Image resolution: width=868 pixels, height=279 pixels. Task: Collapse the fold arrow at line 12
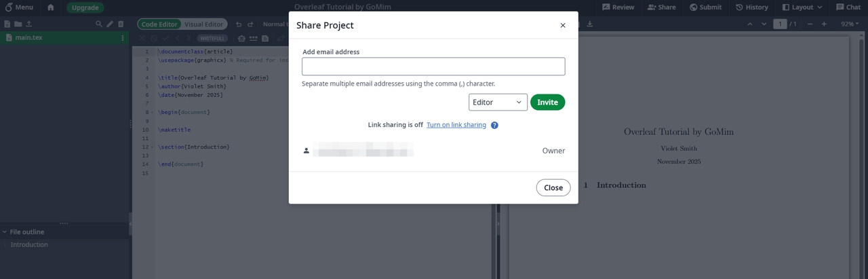coord(153,147)
